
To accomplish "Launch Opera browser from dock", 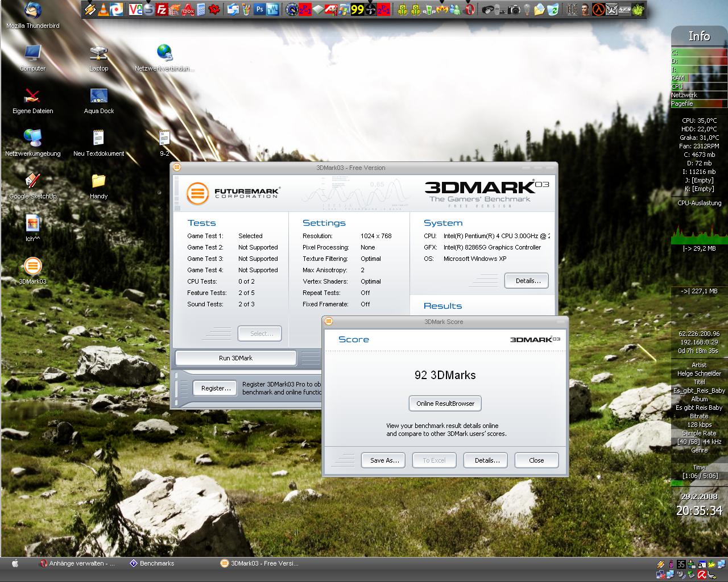I will [x=469, y=9].
